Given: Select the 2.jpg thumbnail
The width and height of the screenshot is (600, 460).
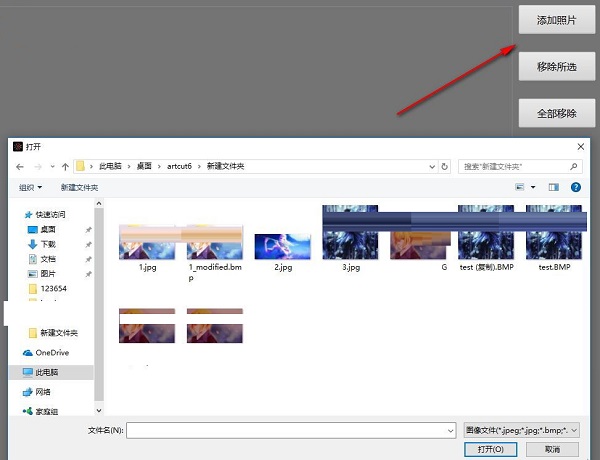Looking at the screenshot, I should point(283,247).
